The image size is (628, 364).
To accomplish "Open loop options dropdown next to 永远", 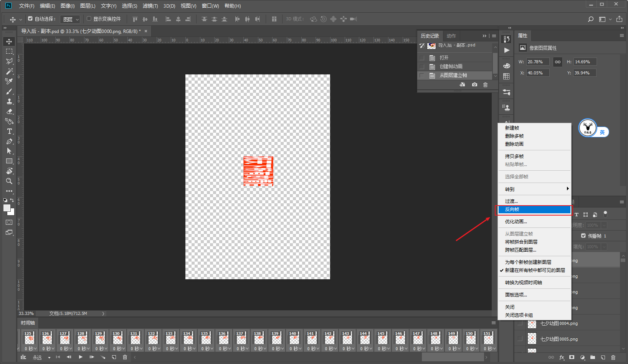I will [x=49, y=357].
